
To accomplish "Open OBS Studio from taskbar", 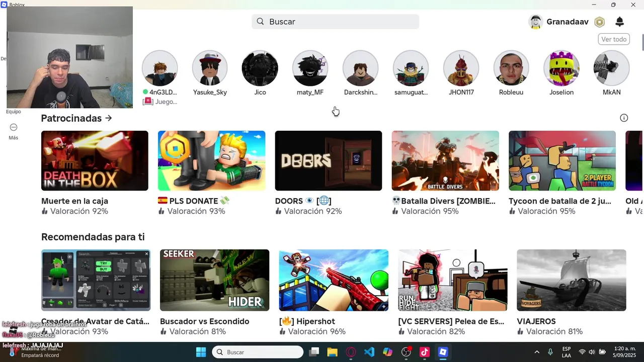I will tap(406, 352).
